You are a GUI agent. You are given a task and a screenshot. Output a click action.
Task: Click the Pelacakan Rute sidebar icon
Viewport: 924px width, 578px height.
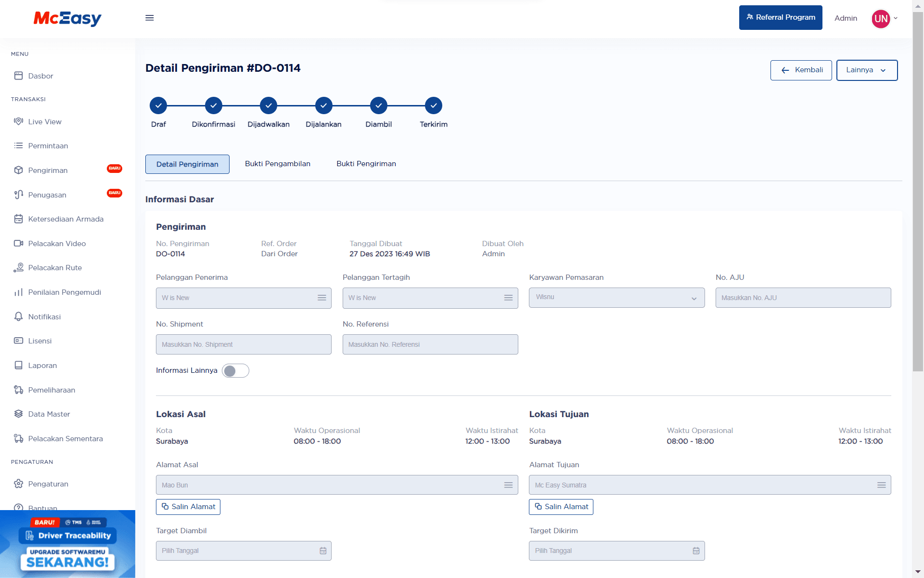tap(18, 267)
